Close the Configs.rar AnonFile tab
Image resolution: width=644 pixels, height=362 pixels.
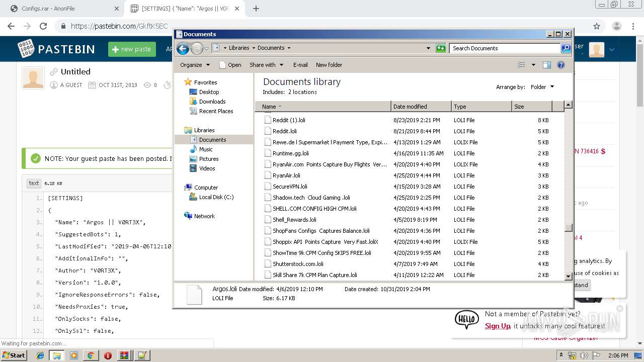pyautogui.click(x=116, y=9)
